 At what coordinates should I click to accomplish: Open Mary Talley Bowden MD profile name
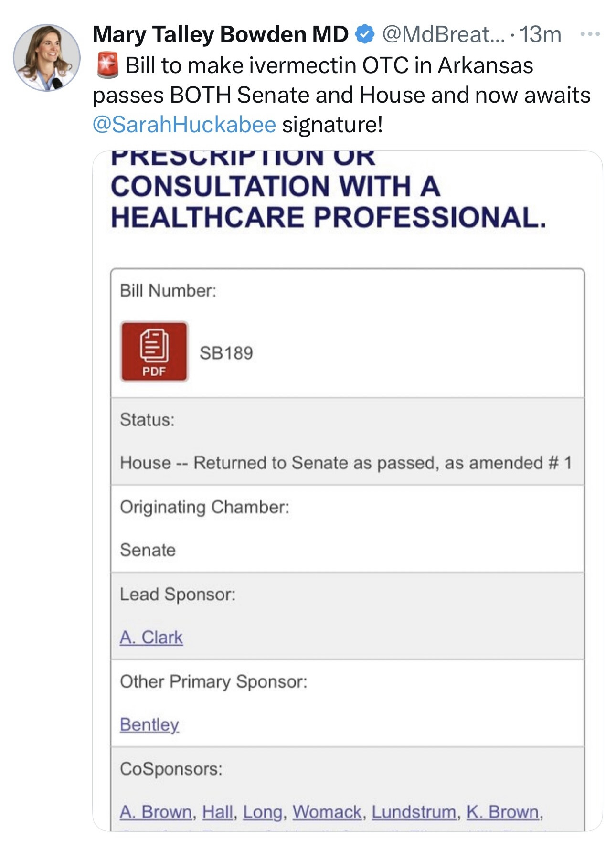click(221, 34)
